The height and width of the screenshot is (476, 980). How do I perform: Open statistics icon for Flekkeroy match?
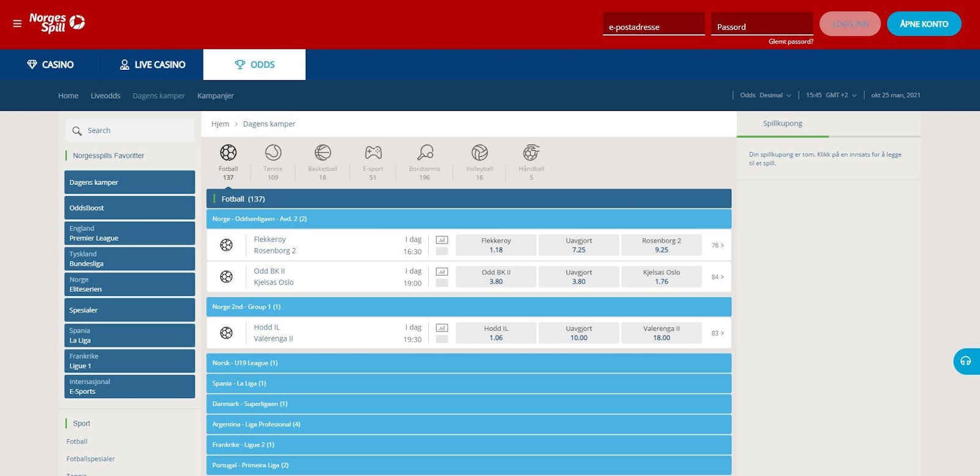[442, 240]
